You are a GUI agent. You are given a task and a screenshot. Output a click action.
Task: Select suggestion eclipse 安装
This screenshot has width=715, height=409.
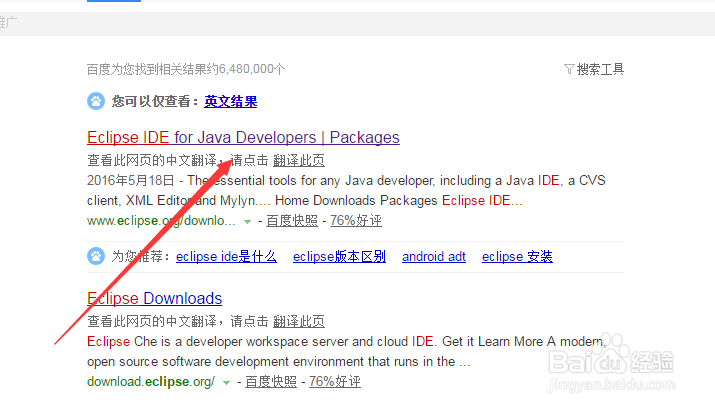517,257
